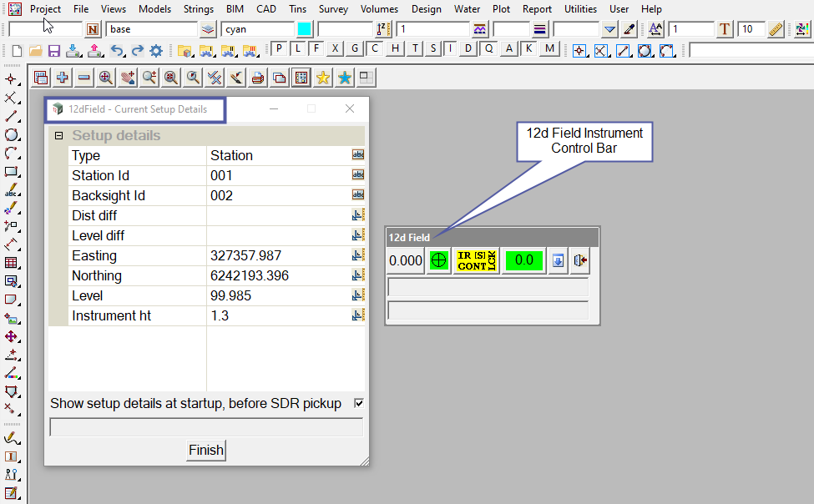Toggle the Q snap button
Image resolution: width=814 pixels, height=504 pixels.
(488, 48)
